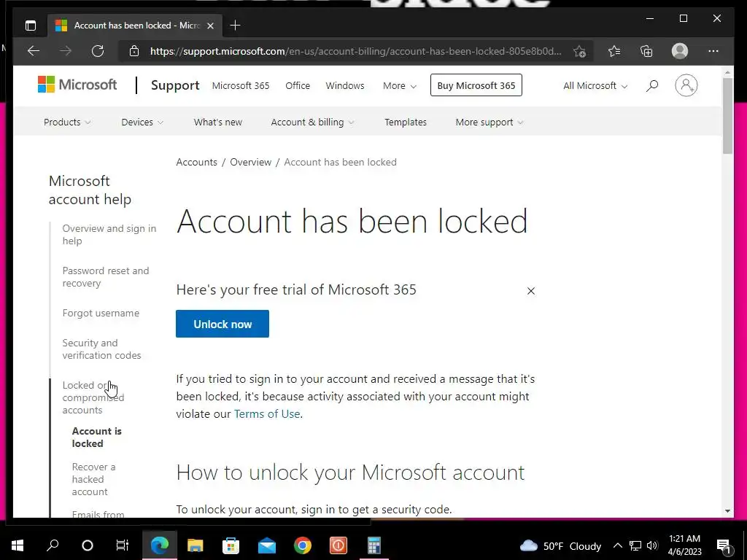Collapse Locked or compromised accounts section
The width and height of the screenshot is (747, 560).
click(x=93, y=397)
